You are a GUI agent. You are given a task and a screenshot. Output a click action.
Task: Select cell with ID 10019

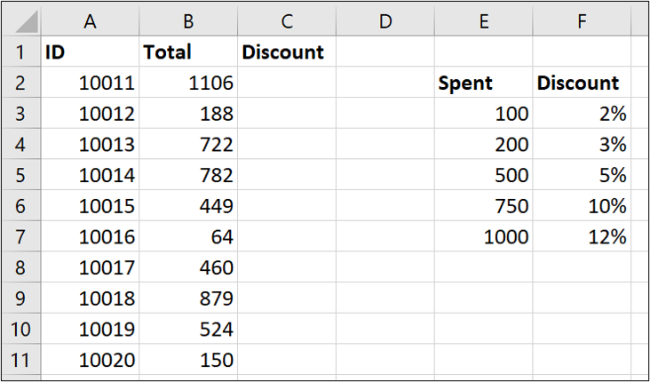coord(90,329)
